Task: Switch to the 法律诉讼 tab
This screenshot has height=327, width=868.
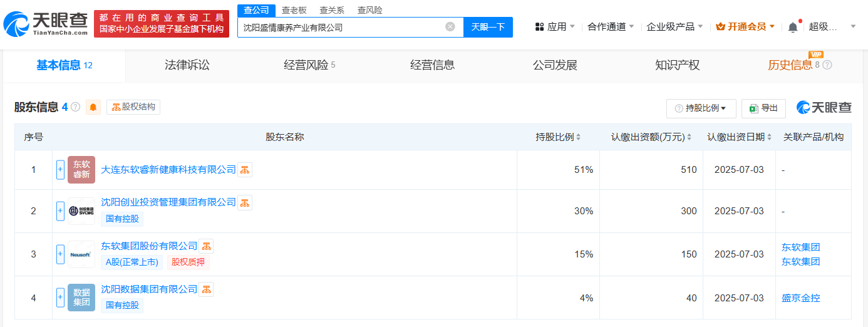Action: pos(187,65)
